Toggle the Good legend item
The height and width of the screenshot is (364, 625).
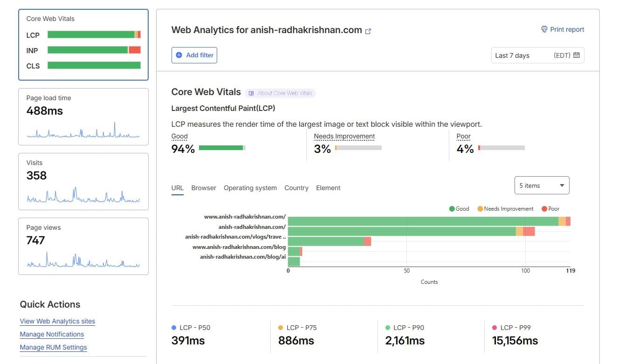[x=459, y=209]
